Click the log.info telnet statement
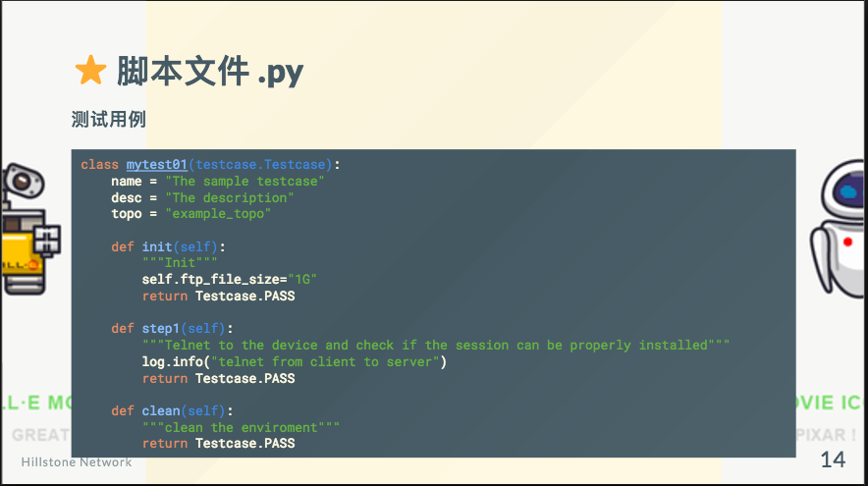Screen dimensions: 868x486 point(295,362)
